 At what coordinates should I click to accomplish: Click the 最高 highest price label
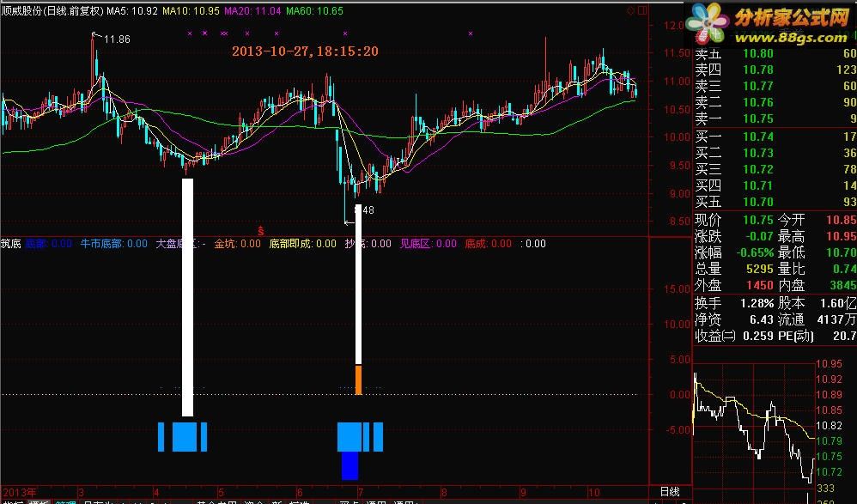[x=791, y=237]
